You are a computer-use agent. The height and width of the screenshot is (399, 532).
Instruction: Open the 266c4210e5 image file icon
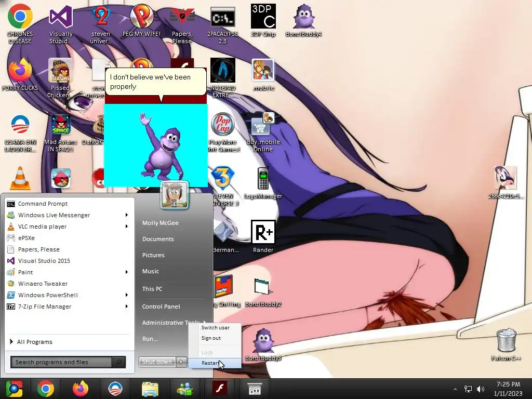pos(506,182)
